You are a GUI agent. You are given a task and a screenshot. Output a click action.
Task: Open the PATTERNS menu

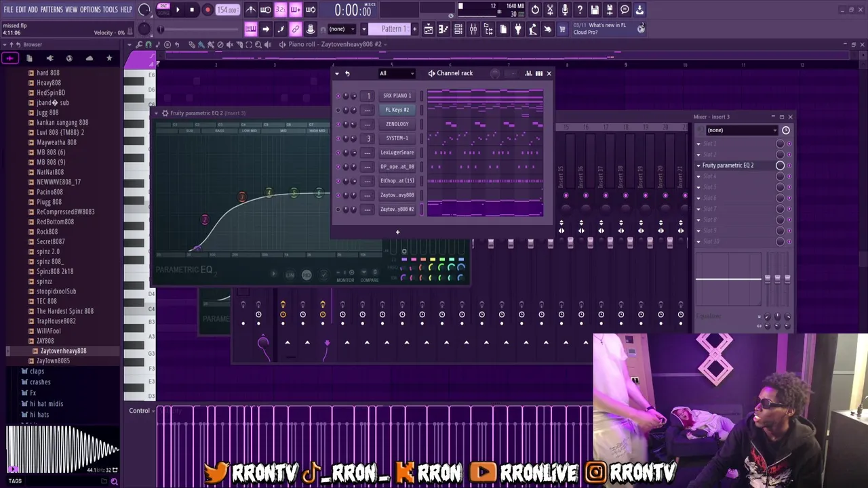click(52, 9)
